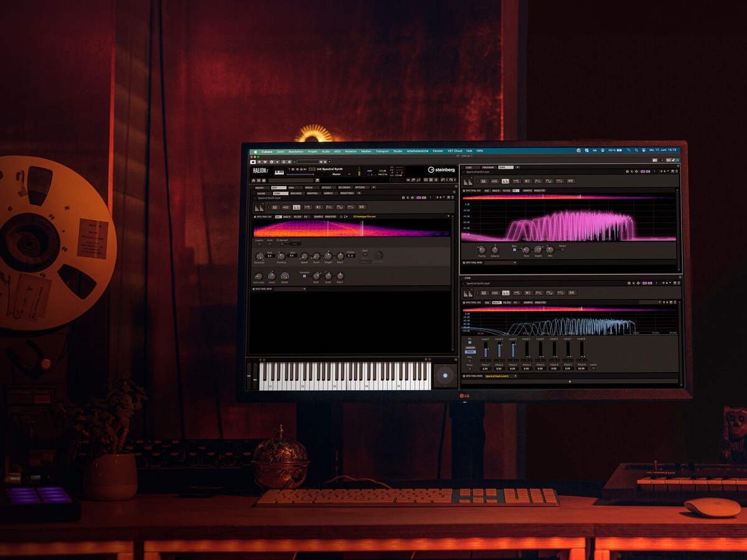
Task: Click the UNISON button
Action: pyautogui.click(x=470, y=348)
